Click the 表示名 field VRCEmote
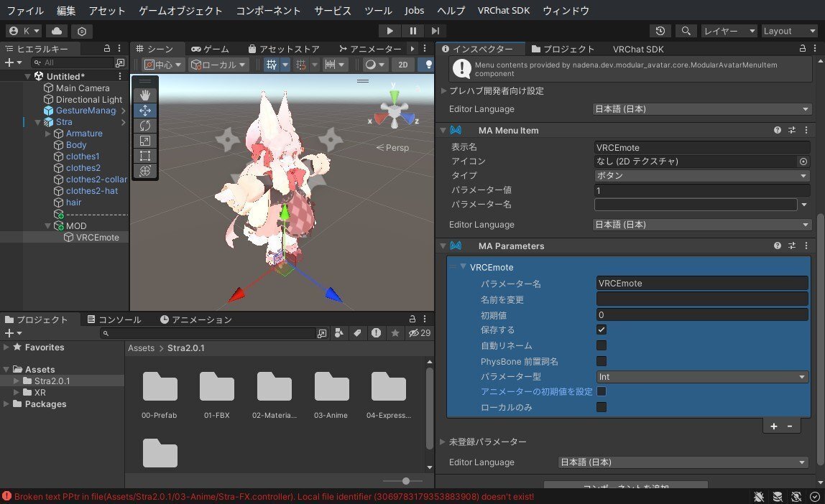The image size is (825, 504). [x=702, y=148]
